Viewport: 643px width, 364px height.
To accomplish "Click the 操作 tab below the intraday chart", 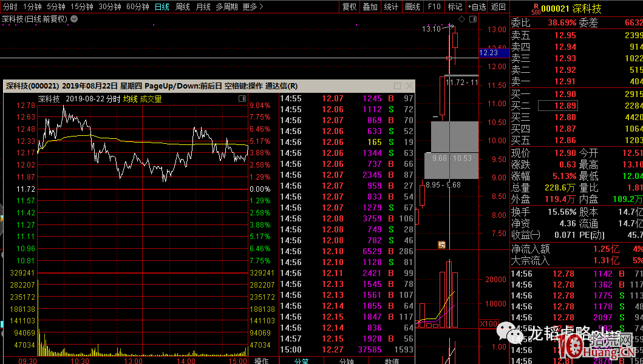I will [261, 360].
